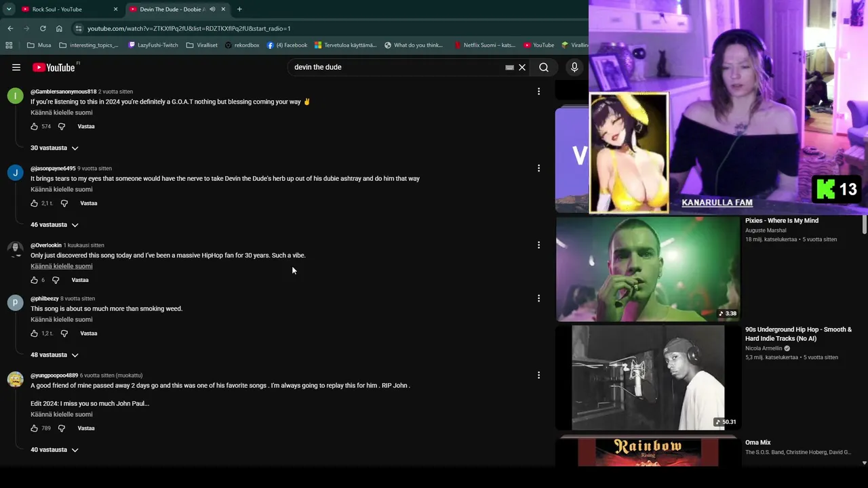Reply (Vastaa) to Gamblersanonymous818 comment

86,126
